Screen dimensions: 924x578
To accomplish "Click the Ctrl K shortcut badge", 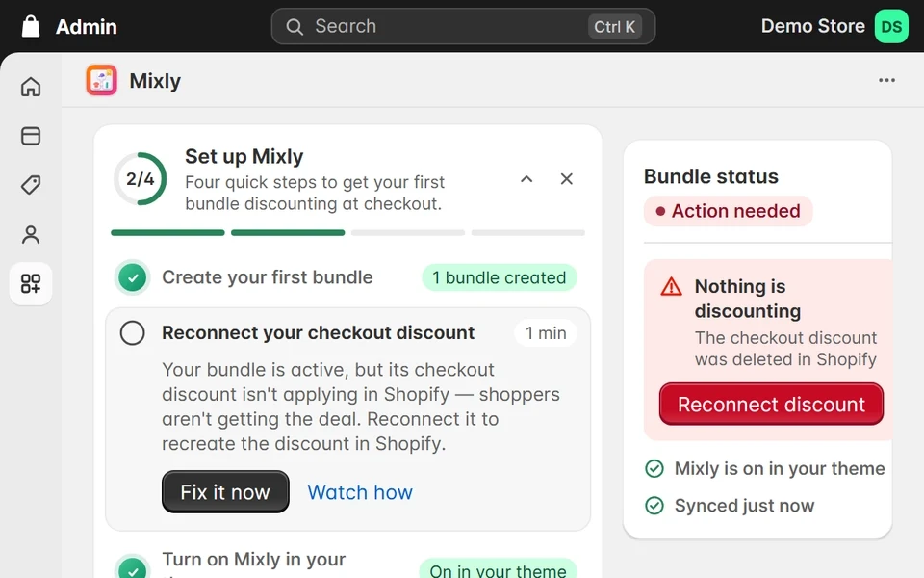I will click(x=615, y=27).
